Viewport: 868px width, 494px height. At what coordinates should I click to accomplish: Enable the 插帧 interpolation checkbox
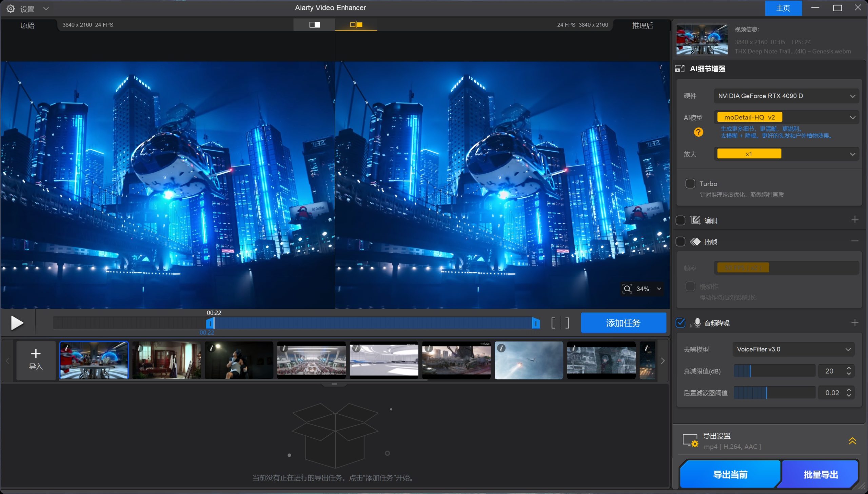click(680, 241)
